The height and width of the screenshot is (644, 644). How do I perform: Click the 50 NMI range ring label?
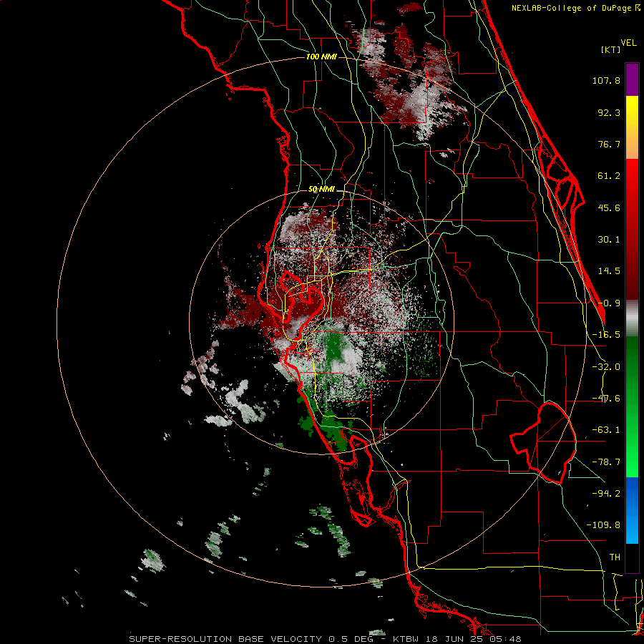[x=321, y=190]
